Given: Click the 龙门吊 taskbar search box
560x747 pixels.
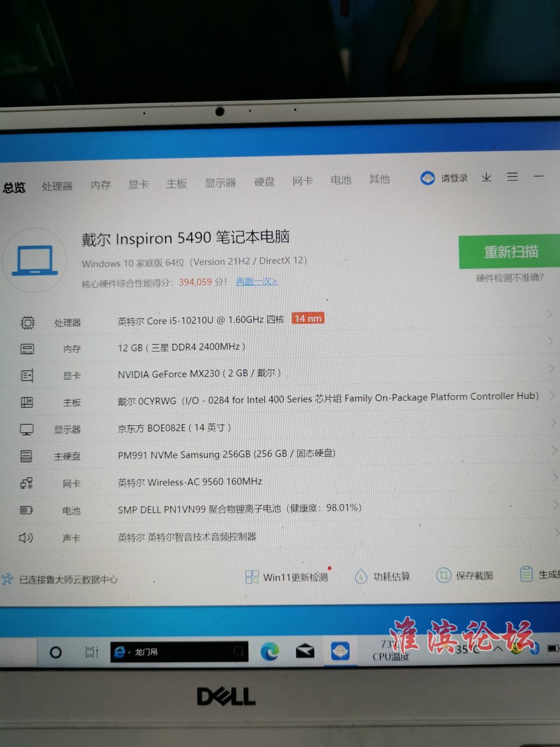Looking at the screenshot, I should pyautogui.click(x=179, y=651).
